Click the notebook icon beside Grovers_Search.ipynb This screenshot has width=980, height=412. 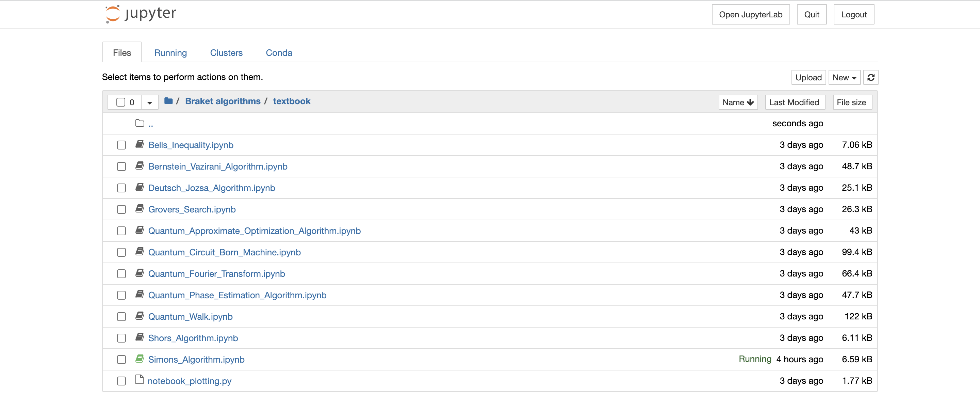click(140, 209)
